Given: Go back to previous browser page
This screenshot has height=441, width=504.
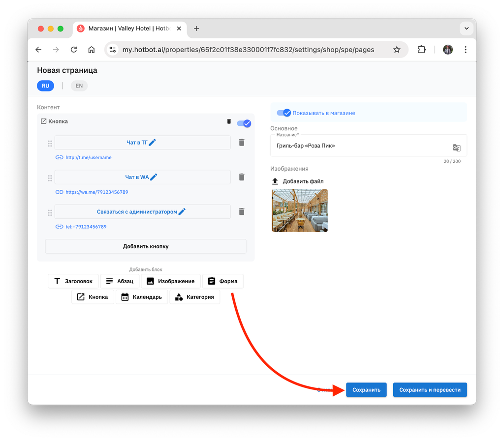Looking at the screenshot, I should point(38,50).
